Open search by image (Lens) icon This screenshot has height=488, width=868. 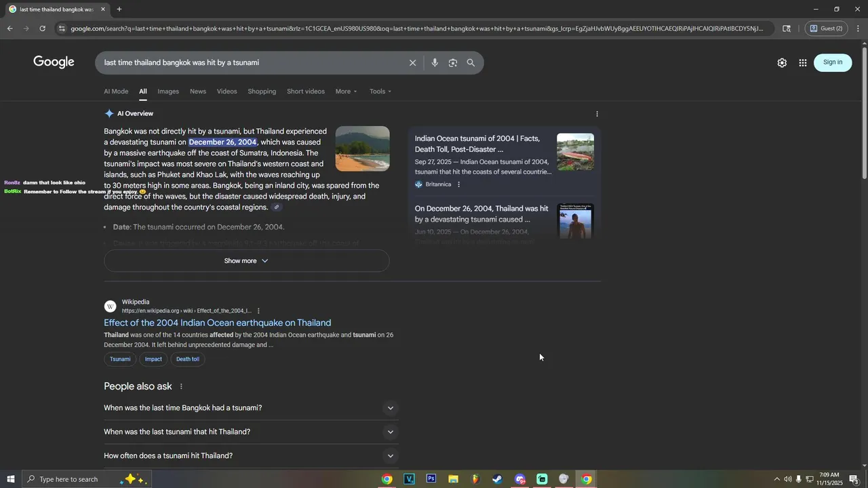click(453, 63)
